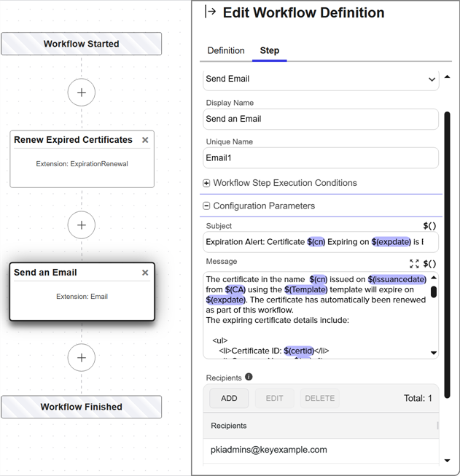Add step after Renew Expired Certificates
Image resolution: width=460 pixels, height=476 pixels.
tap(82, 225)
